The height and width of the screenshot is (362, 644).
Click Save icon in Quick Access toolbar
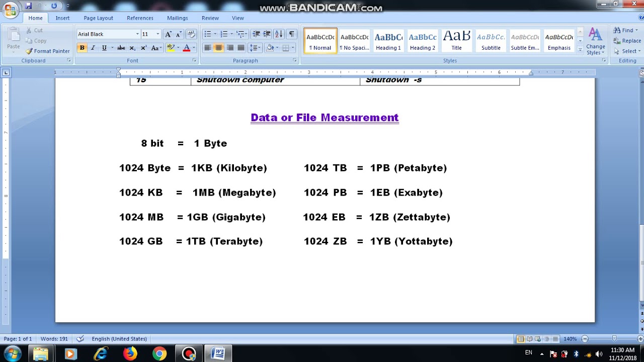pyautogui.click(x=28, y=6)
